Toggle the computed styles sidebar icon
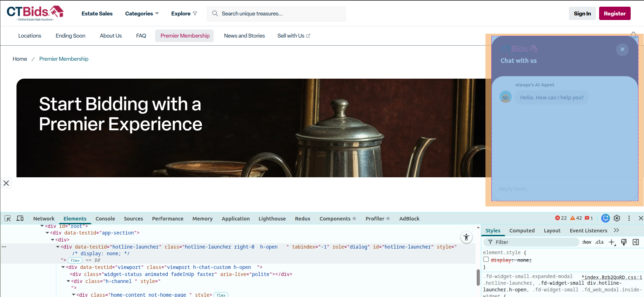Screen dimensions: 644x297 [x=636, y=242]
